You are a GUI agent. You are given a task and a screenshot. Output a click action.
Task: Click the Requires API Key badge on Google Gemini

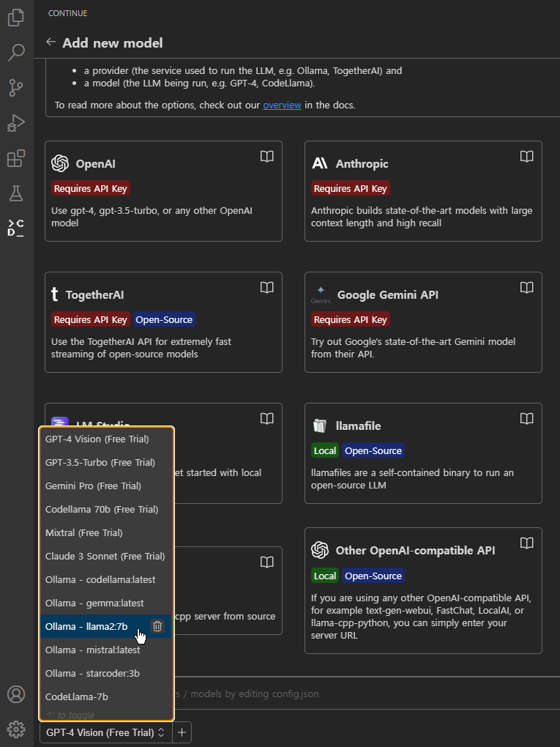[x=351, y=319]
